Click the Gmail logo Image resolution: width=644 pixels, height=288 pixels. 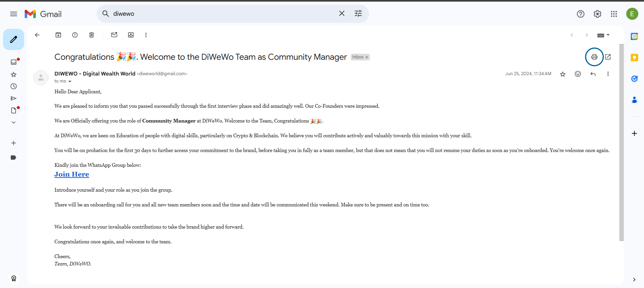(43, 14)
